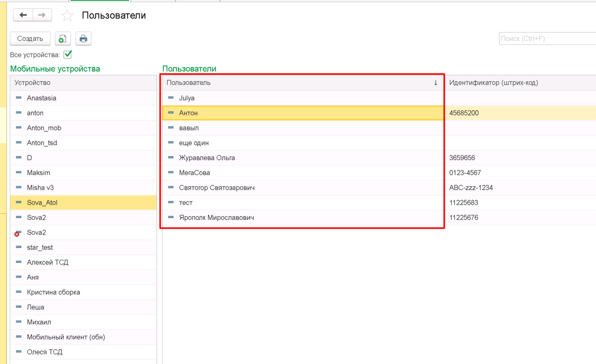Click the create-by-copying icon button
The width and height of the screenshot is (596, 364).
click(x=63, y=39)
